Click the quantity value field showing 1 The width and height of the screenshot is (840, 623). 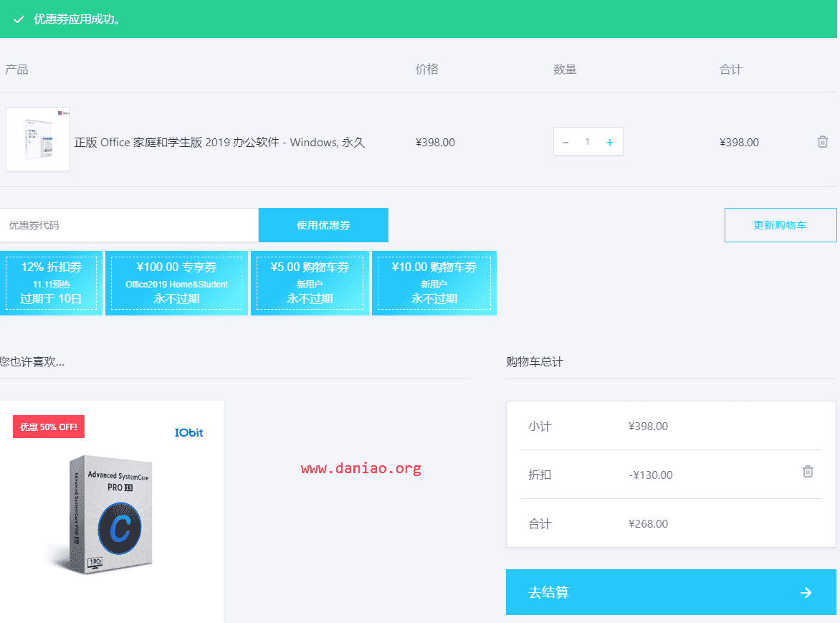point(588,142)
